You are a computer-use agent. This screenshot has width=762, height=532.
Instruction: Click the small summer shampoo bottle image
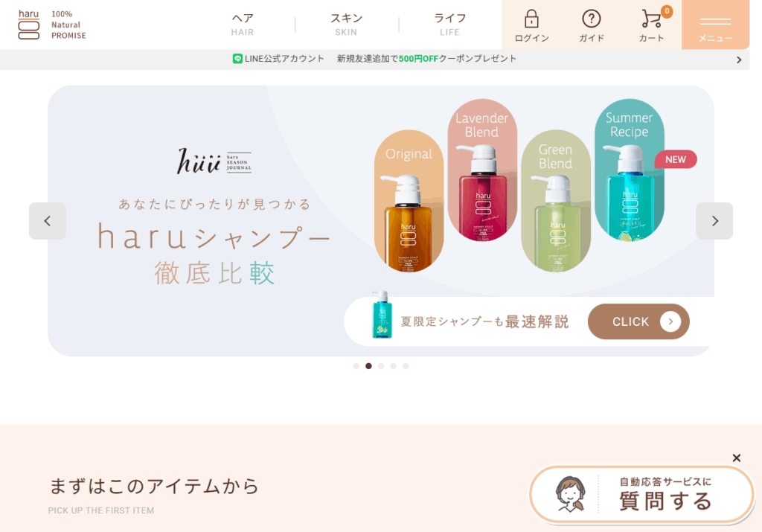tap(382, 314)
